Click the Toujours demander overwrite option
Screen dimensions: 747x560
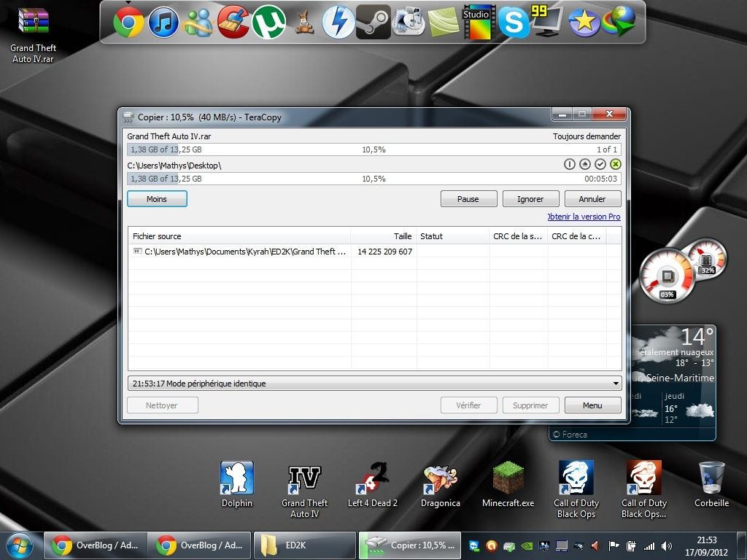point(587,136)
